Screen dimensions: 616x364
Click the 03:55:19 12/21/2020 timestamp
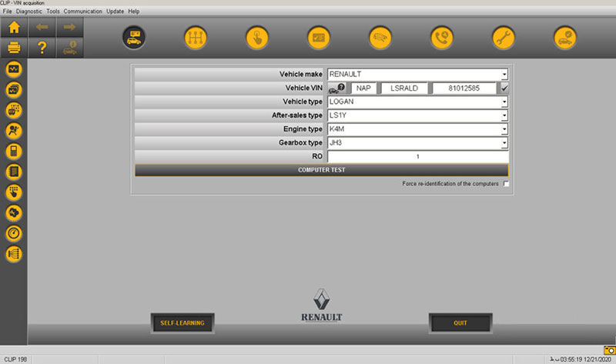tap(585, 359)
